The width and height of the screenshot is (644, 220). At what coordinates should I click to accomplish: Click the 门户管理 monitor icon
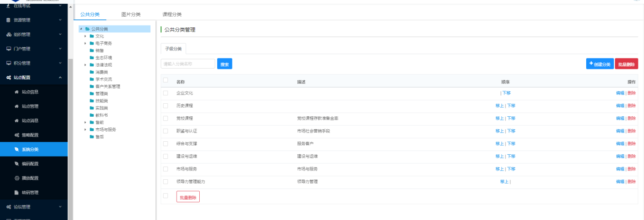[8, 49]
